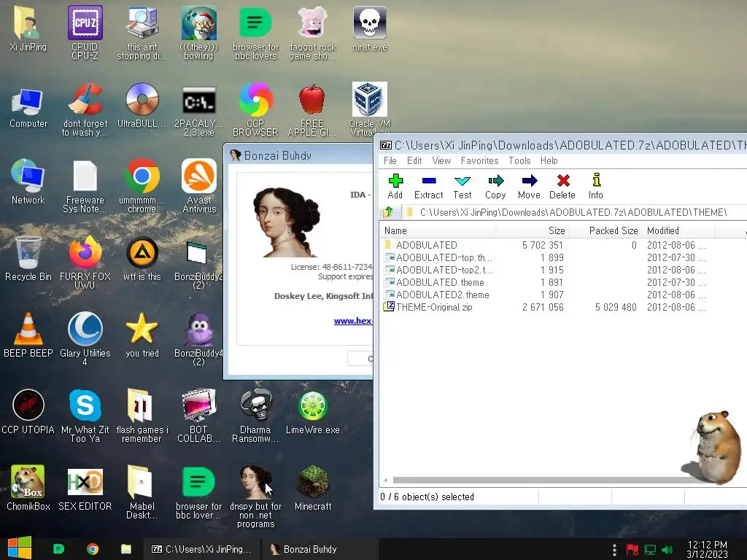This screenshot has width=747, height=560.
Task: Select the THEME-Original.zip file row
Action: (562, 307)
